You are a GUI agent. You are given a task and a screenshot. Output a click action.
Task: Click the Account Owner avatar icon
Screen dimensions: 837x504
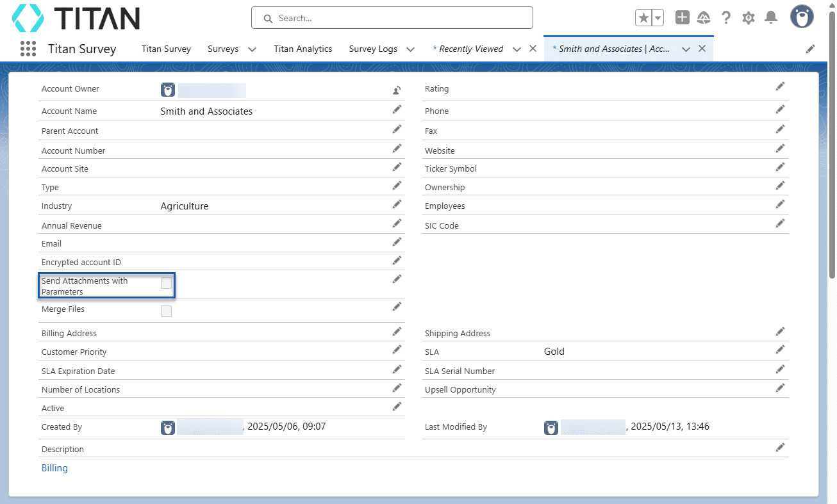(168, 90)
